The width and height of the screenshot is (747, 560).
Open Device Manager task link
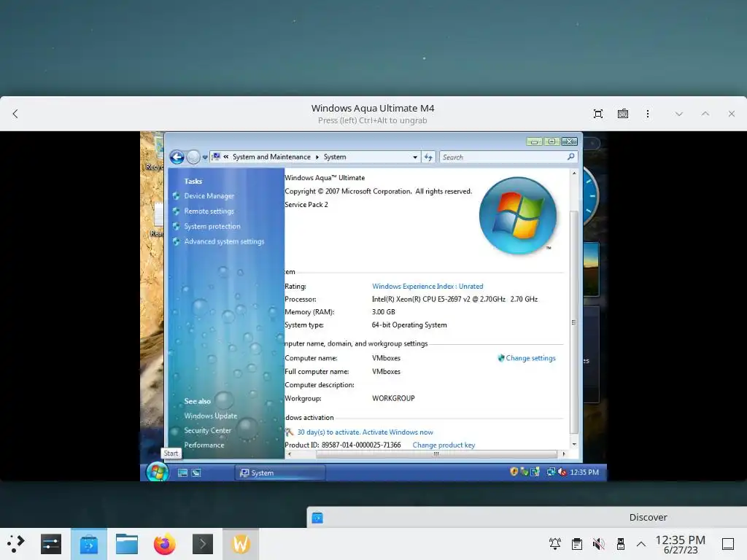click(209, 195)
